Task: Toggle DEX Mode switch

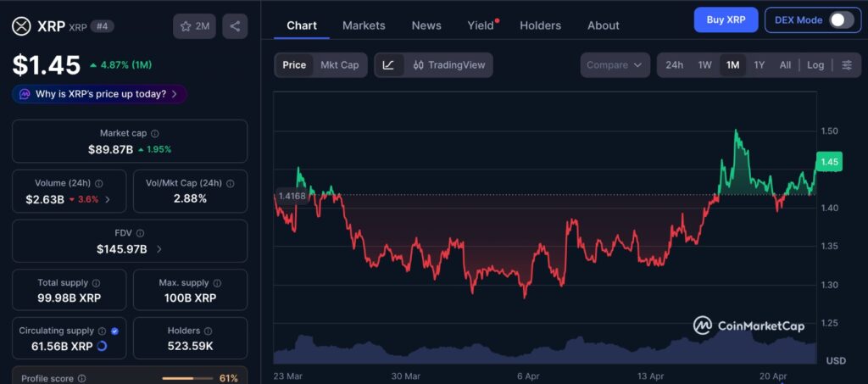Action: tap(841, 19)
